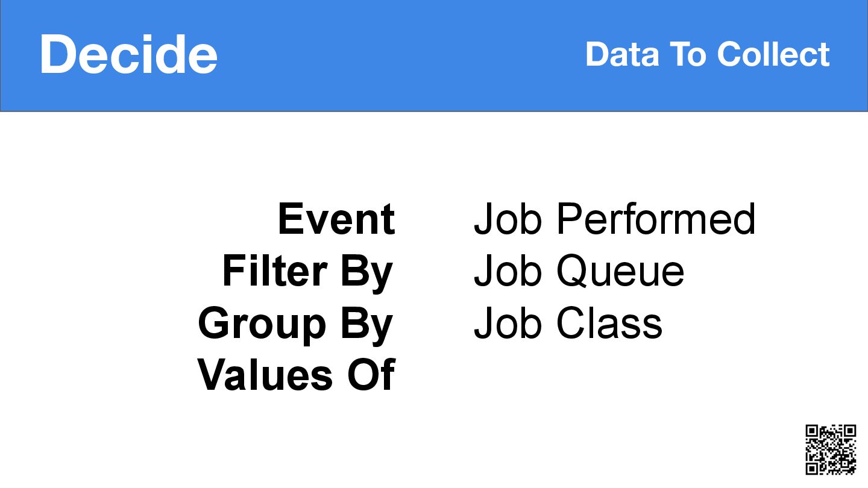Click the blue header banner between both titles
This screenshot has width=868, height=488.
pos(401,55)
